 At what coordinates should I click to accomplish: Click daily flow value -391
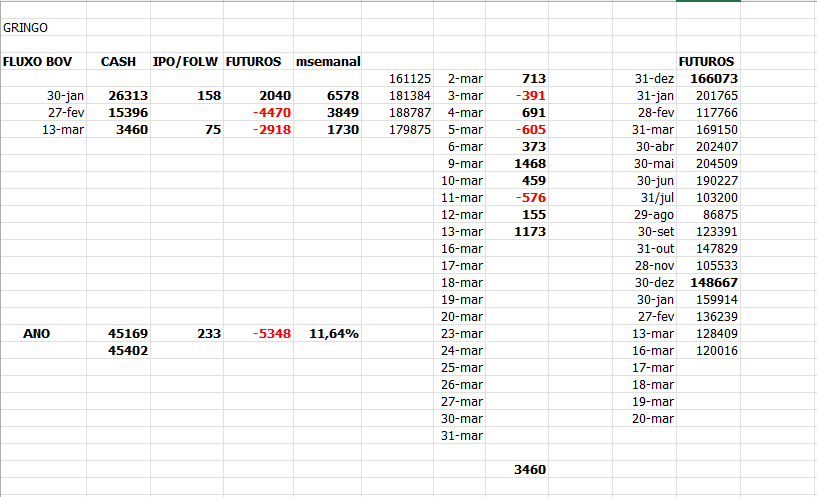517,96
